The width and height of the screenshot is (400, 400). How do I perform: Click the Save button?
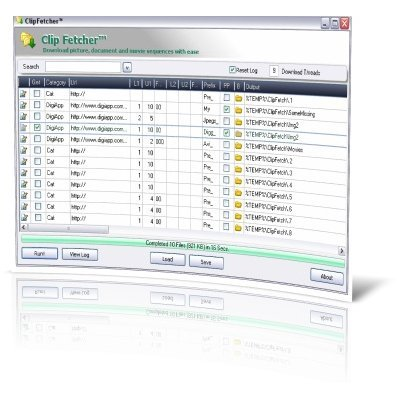[x=206, y=262]
